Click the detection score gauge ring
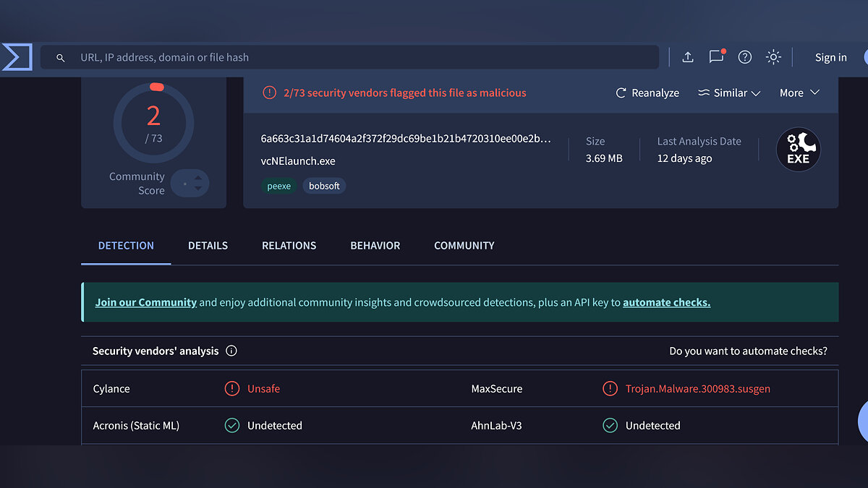The width and height of the screenshot is (868, 488). [153, 122]
